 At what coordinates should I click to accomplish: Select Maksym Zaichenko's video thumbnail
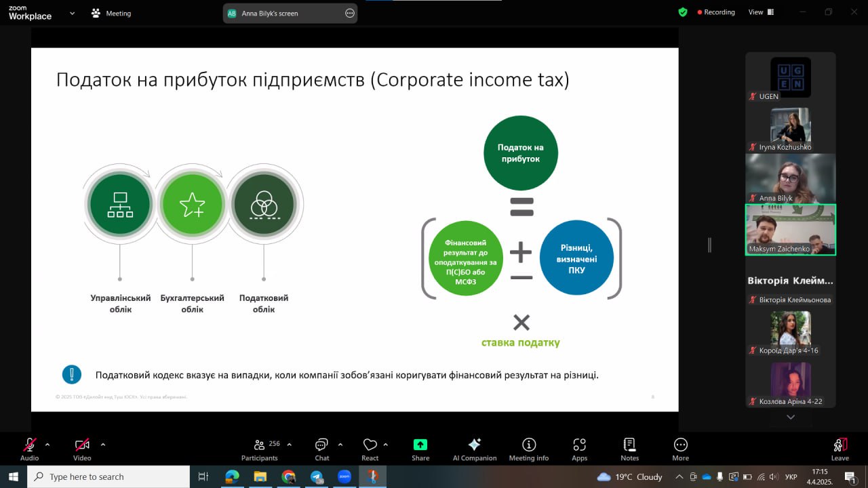[790, 230]
